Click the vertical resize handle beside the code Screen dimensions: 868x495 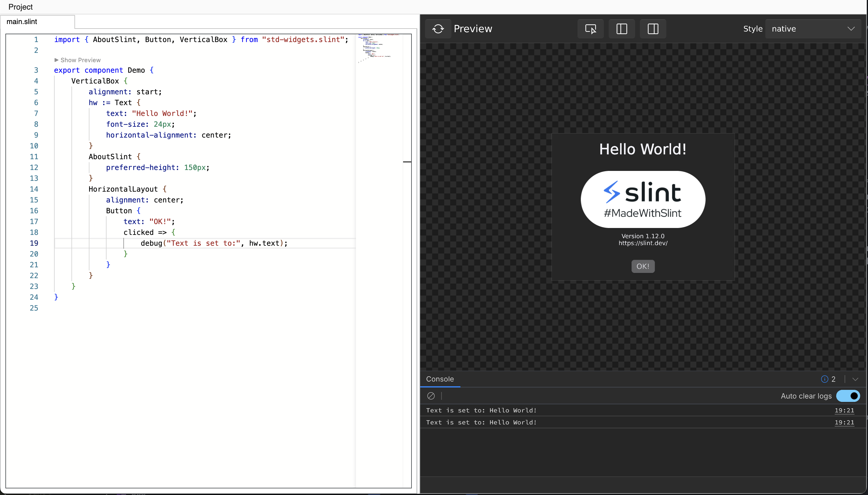407,162
